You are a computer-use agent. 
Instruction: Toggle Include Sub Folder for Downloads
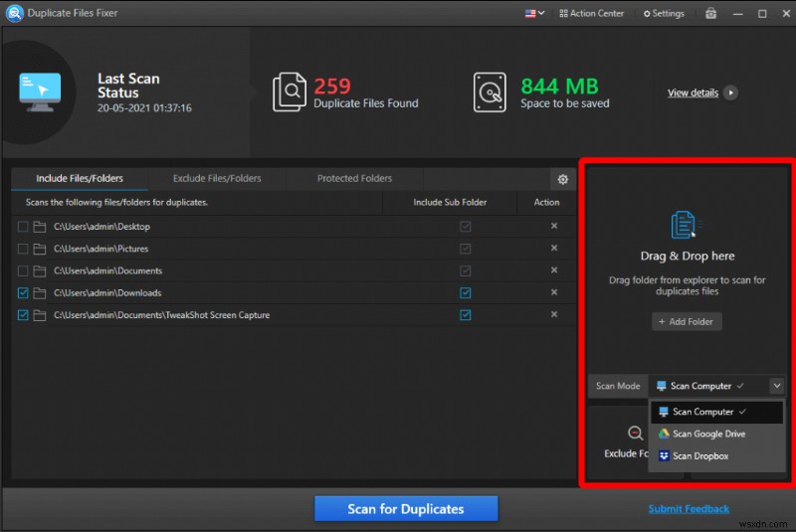[465, 292]
